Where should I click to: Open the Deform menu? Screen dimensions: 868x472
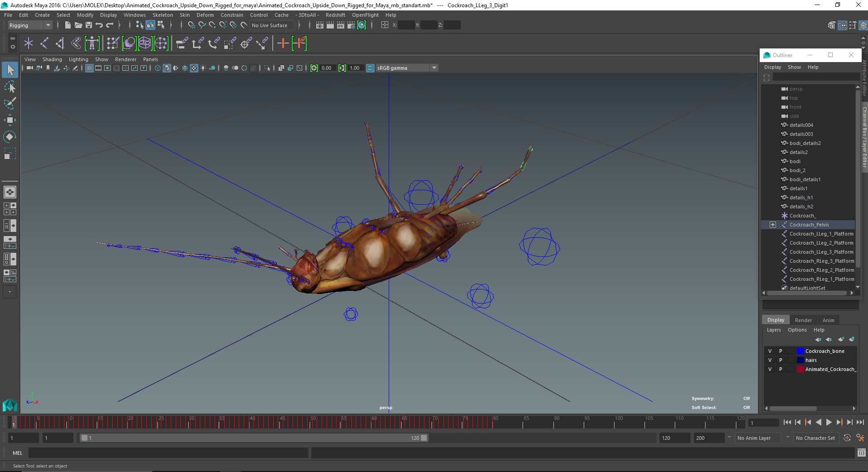pyautogui.click(x=205, y=15)
